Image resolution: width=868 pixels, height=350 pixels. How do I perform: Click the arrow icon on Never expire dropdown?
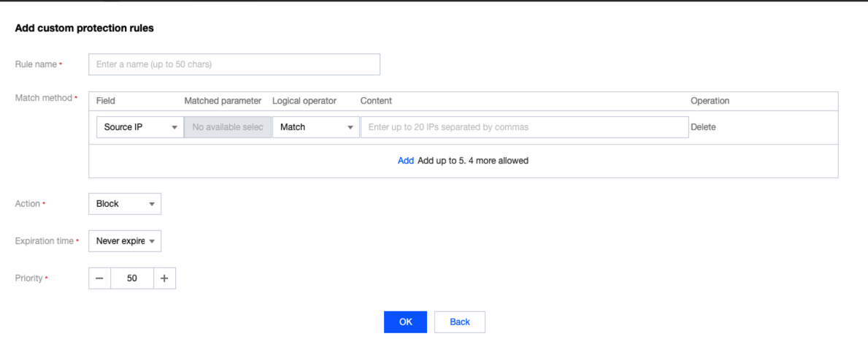[x=152, y=242]
